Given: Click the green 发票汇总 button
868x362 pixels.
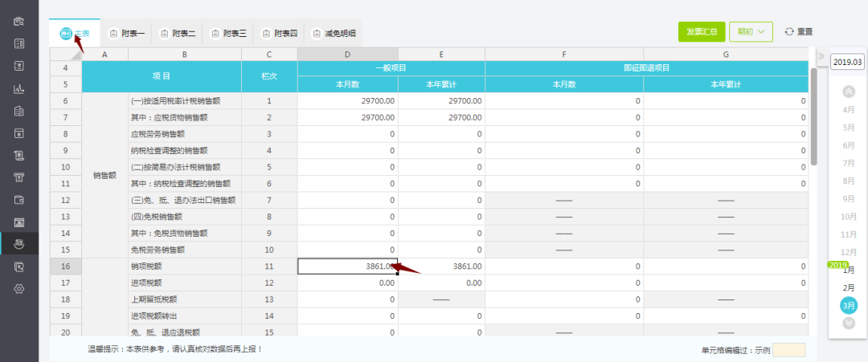Looking at the screenshot, I should pos(702,32).
